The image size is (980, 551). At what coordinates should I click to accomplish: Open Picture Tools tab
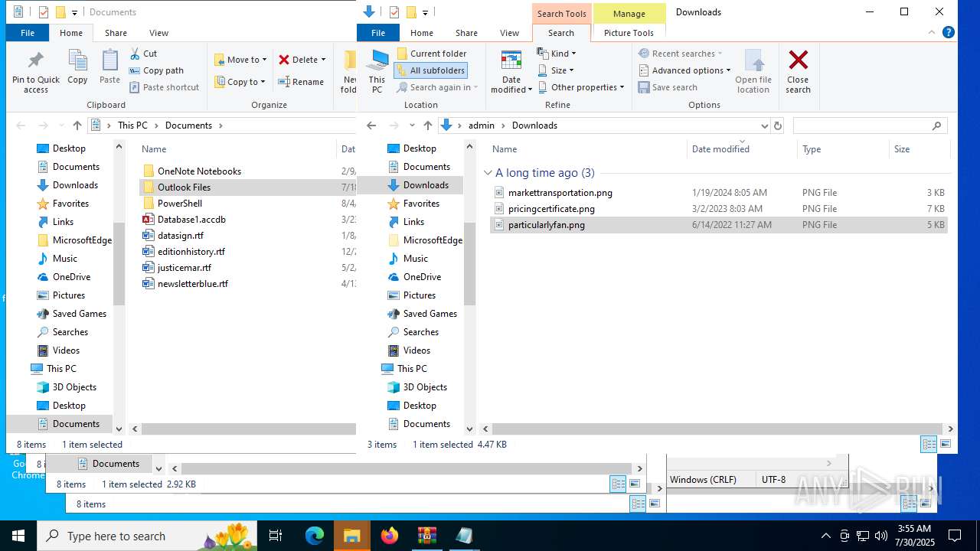[x=629, y=33]
